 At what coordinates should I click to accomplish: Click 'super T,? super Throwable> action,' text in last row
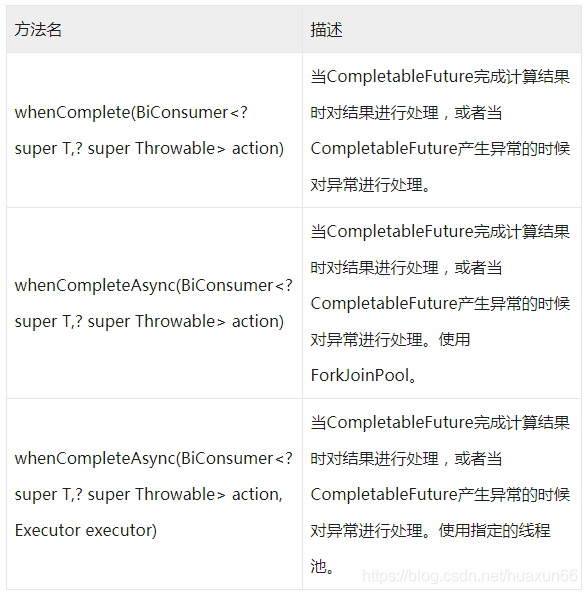[x=148, y=494]
